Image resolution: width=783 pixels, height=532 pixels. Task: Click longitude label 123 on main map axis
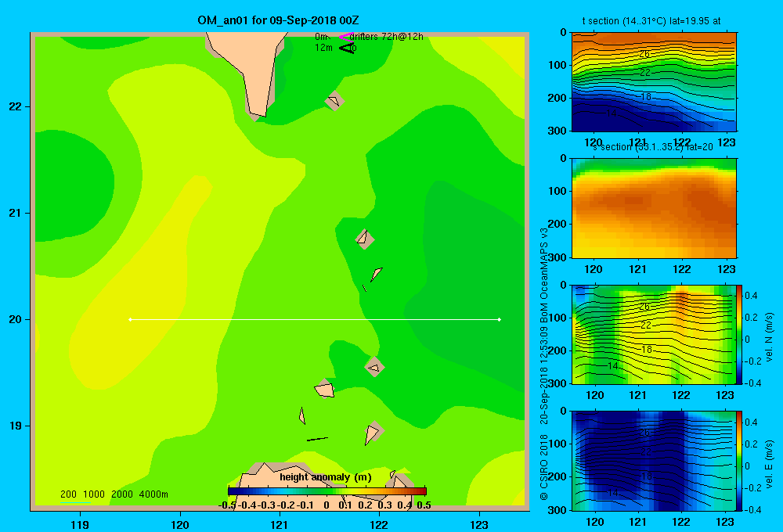pyautogui.click(x=479, y=525)
